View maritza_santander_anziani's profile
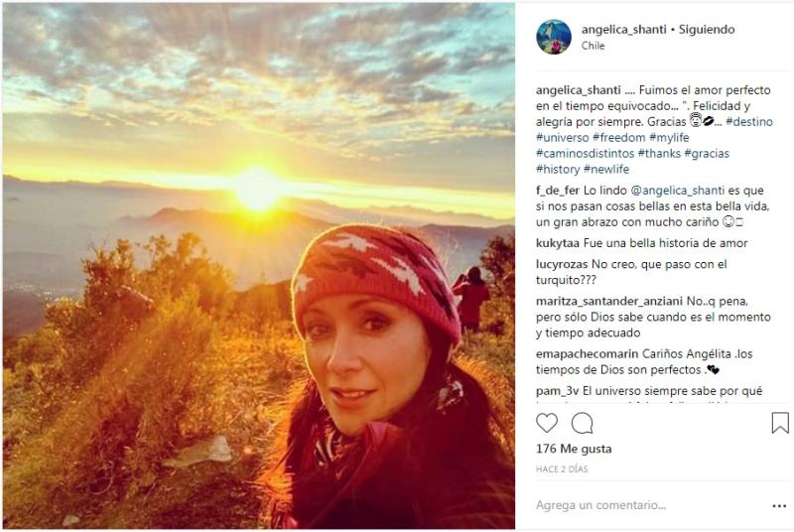This screenshot has height=532, width=794. (609, 302)
